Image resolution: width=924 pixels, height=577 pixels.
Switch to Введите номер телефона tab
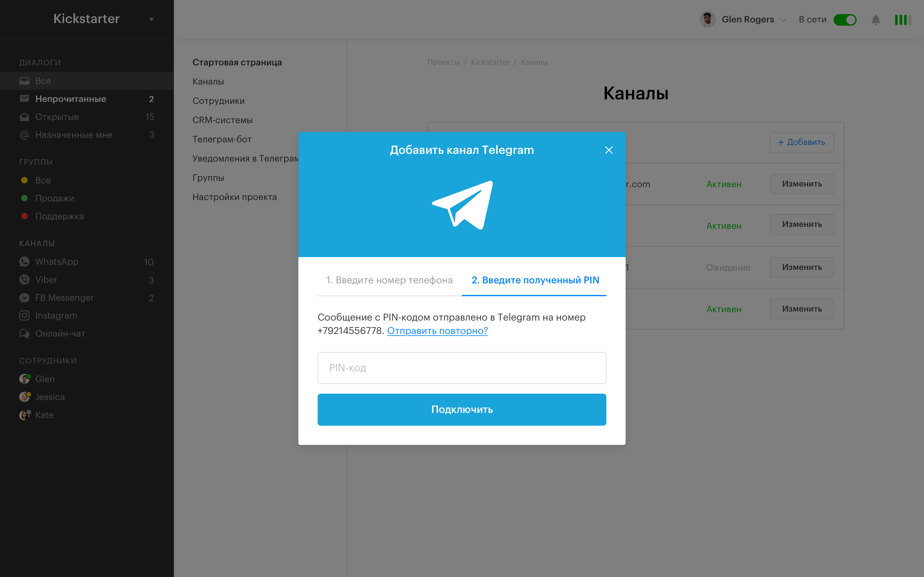389,280
